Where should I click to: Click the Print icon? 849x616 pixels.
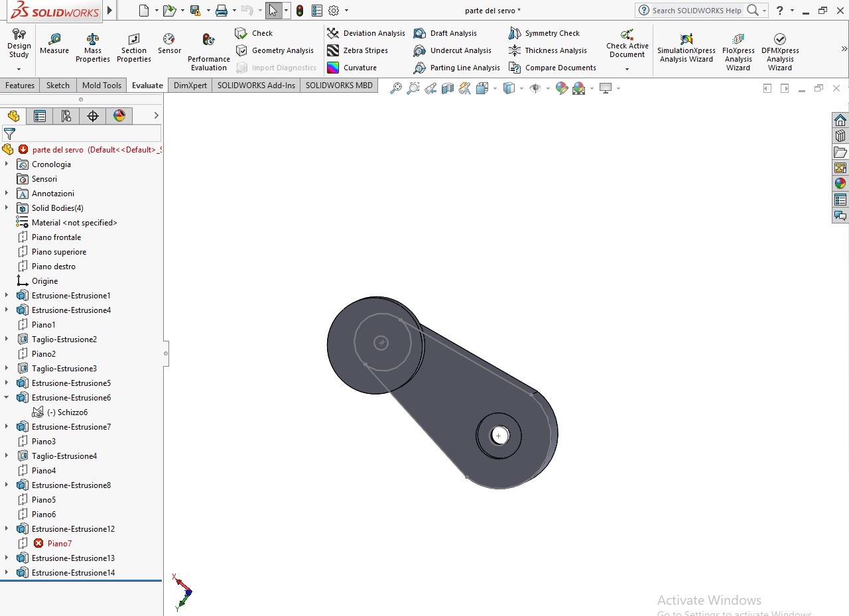(222, 11)
